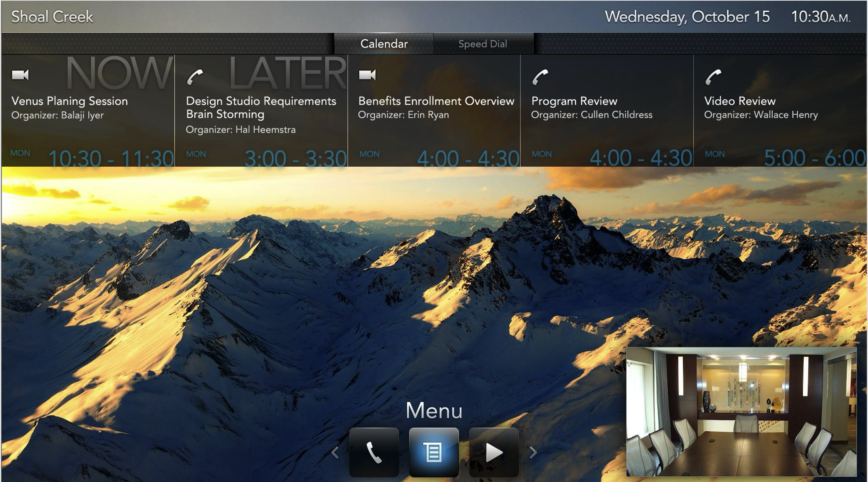Screen dimensions: 868x482
Task: Click the phone call menu icon
Action: tap(374, 452)
